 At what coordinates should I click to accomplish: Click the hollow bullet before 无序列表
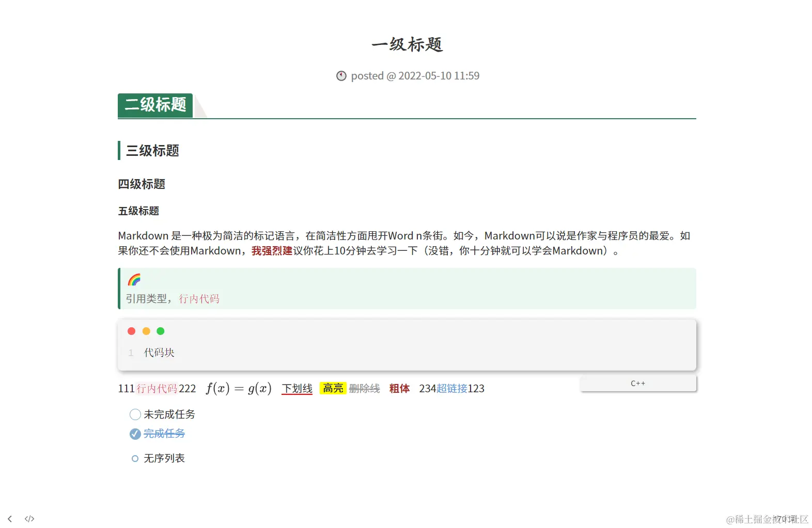point(135,458)
